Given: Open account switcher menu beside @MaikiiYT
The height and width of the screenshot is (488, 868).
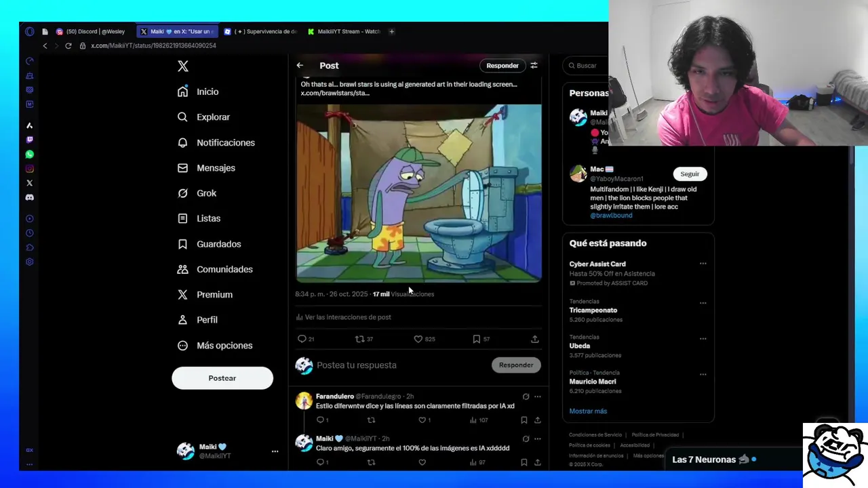Looking at the screenshot, I should 275,451.
